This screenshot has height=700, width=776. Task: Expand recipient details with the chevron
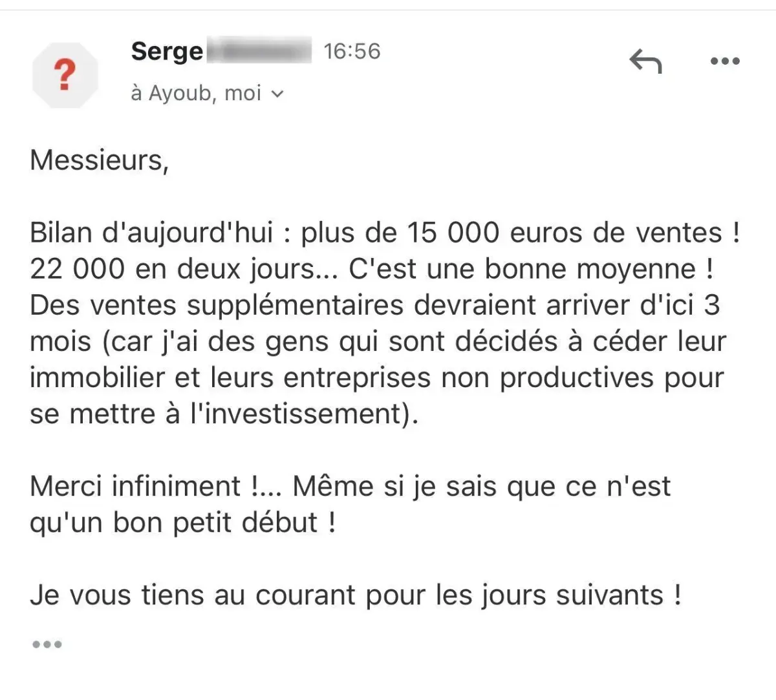coord(277,94)
